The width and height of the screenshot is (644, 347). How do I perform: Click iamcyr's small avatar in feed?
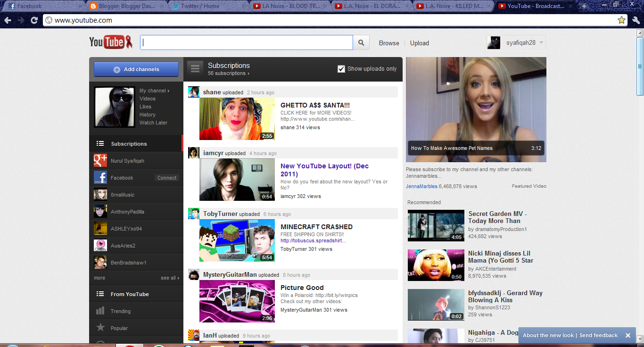click(193, 153)
